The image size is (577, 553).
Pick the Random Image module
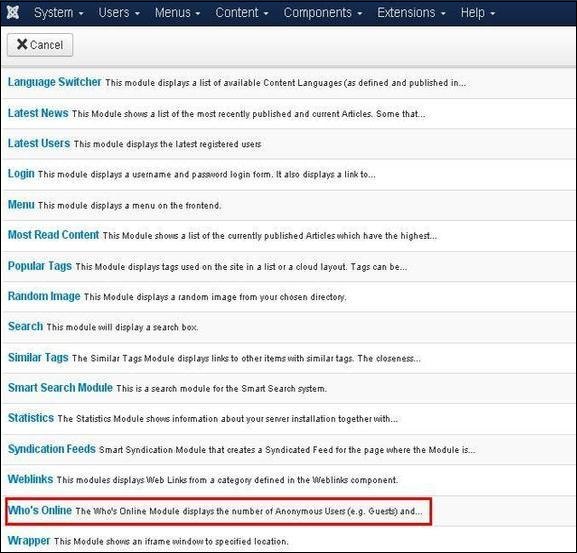point(44,296)
